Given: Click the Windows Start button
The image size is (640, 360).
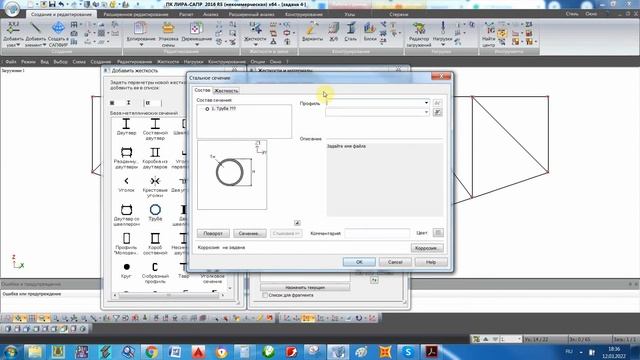Looking at the screenshot, I should (x=11, y=352).
